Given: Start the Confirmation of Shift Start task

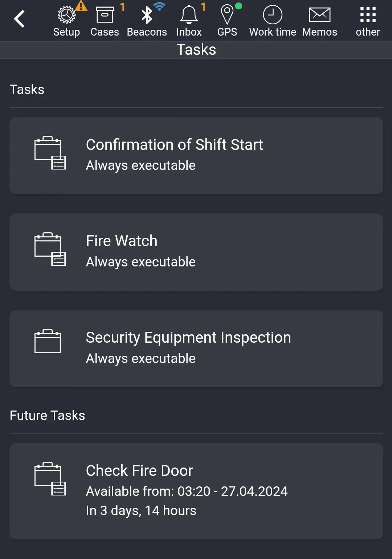Looking at the screenshot, I should point(196,155).
